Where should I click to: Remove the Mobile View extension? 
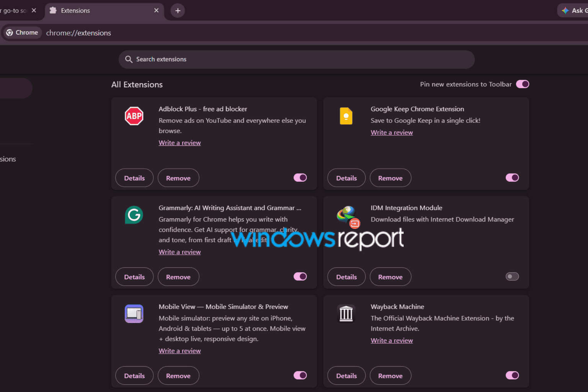click(x=178, y=376)
